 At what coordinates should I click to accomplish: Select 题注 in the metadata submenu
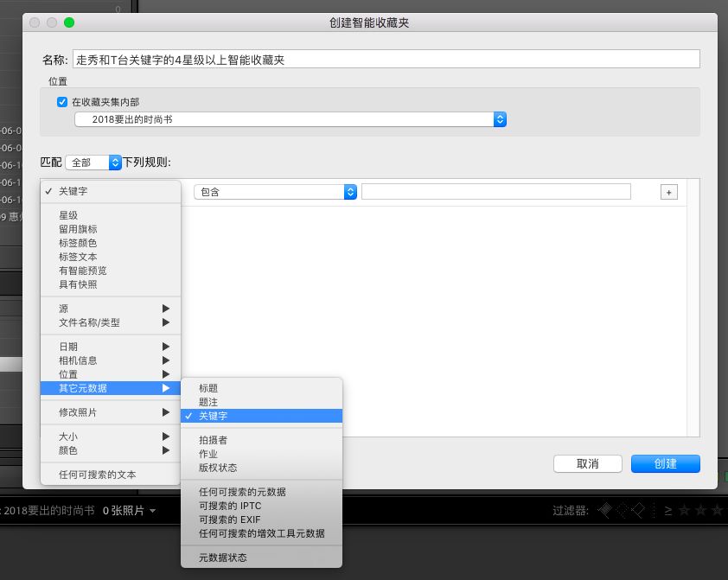click(x=208, y=402)
